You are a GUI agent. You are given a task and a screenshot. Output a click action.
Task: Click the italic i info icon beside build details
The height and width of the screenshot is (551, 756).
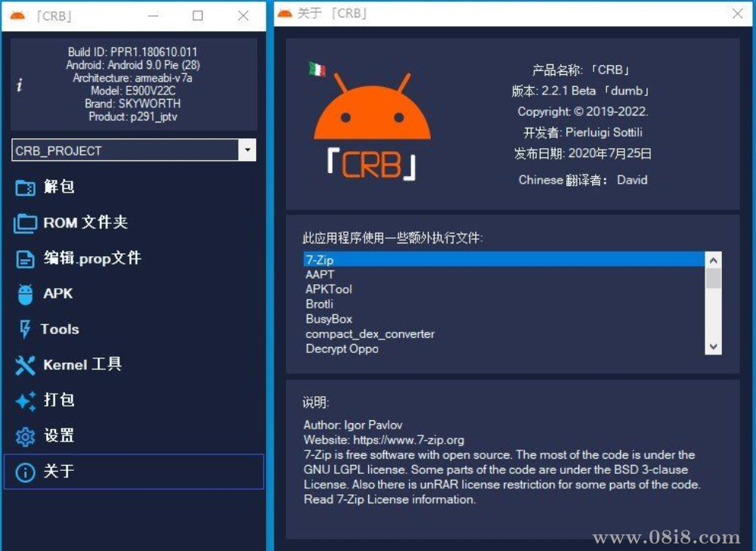[x=19, y=84]
